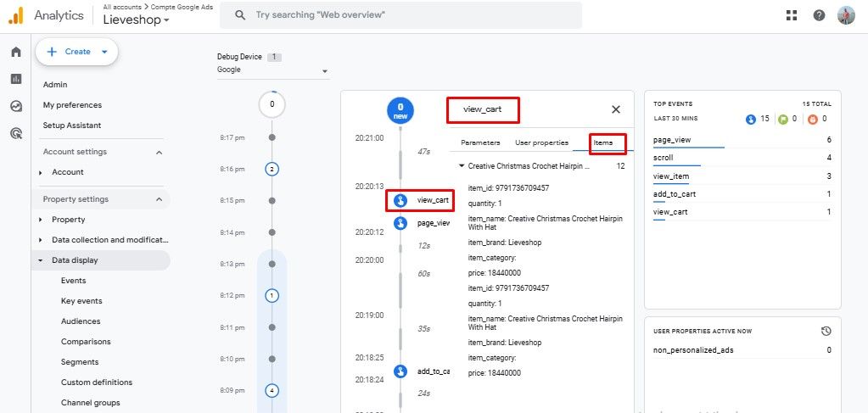Click the blue events count icon in Top Events

751,119
